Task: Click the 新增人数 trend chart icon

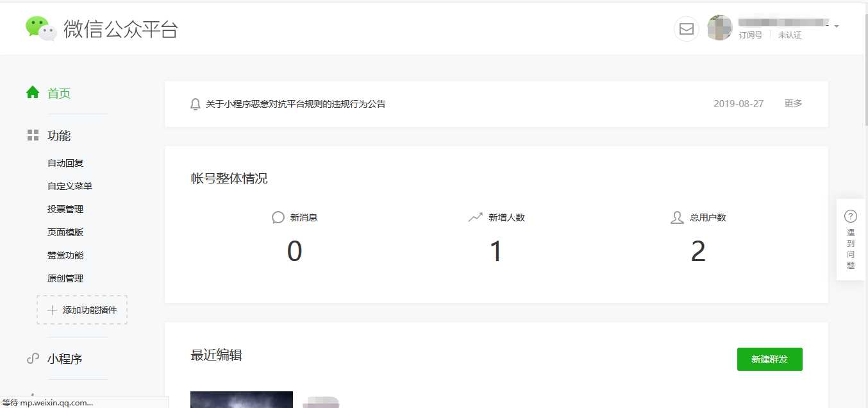Action: pyautogui.click(x=475, y=217)
